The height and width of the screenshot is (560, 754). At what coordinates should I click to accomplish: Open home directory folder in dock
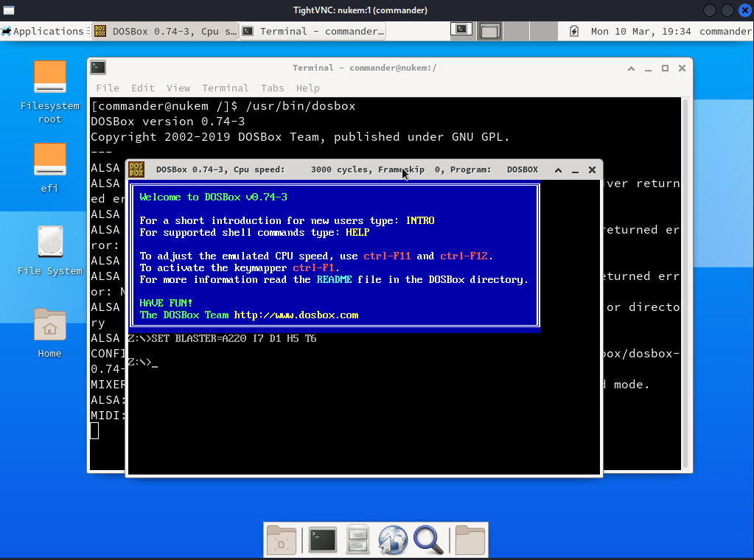(469, 540)
